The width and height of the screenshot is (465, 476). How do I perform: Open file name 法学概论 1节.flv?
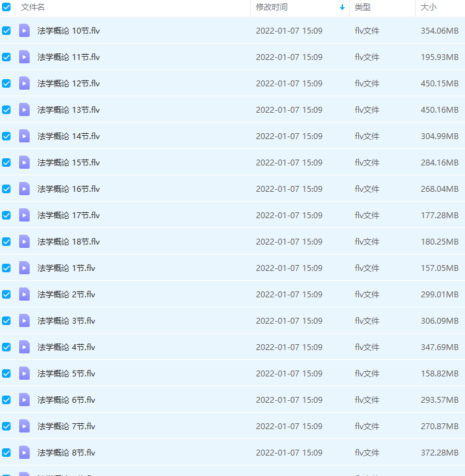pyautogui.click(x=66, y=268)
